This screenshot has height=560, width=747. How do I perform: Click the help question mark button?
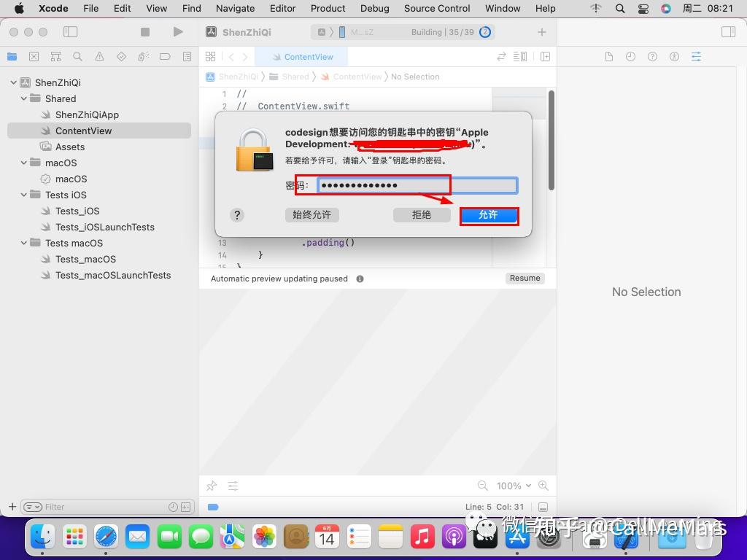(237, 215)
